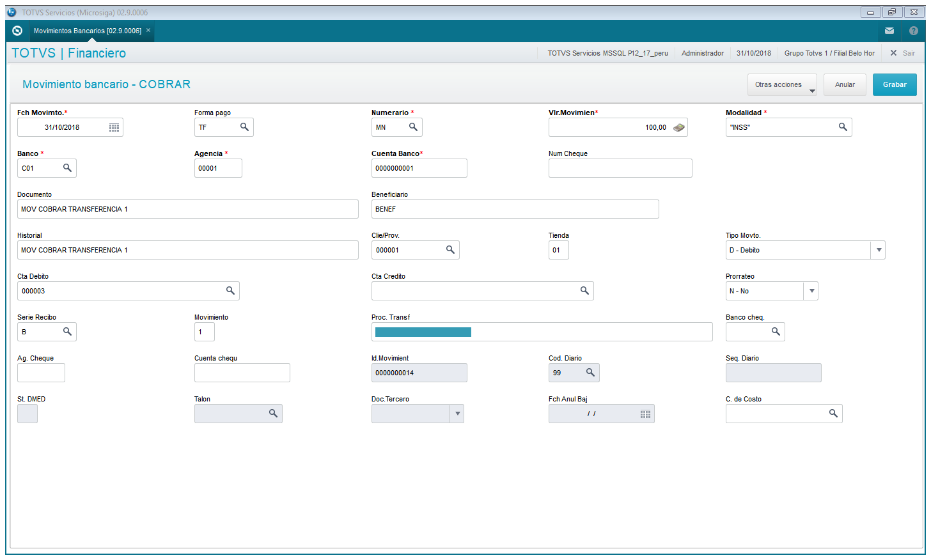Click Proc. Transf progress bar field
931x560 pixels.
pyautogui.click(x=542, y=332)
